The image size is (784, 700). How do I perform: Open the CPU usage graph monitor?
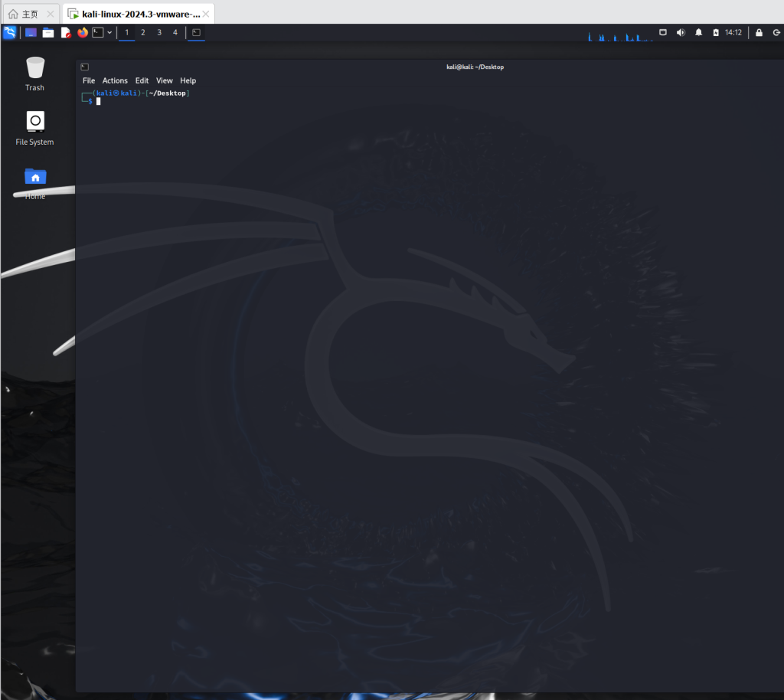620,35
